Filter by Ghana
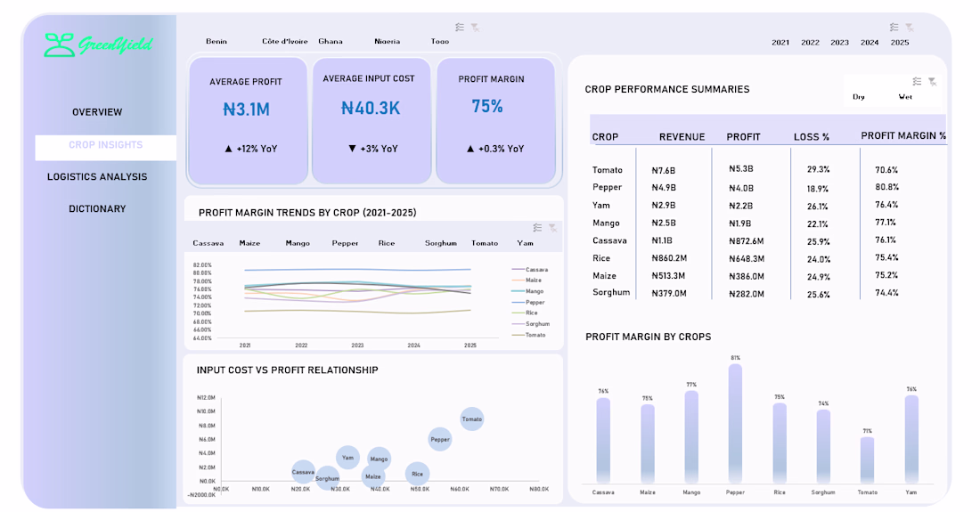980x512 pixels. tap(330, 41)
